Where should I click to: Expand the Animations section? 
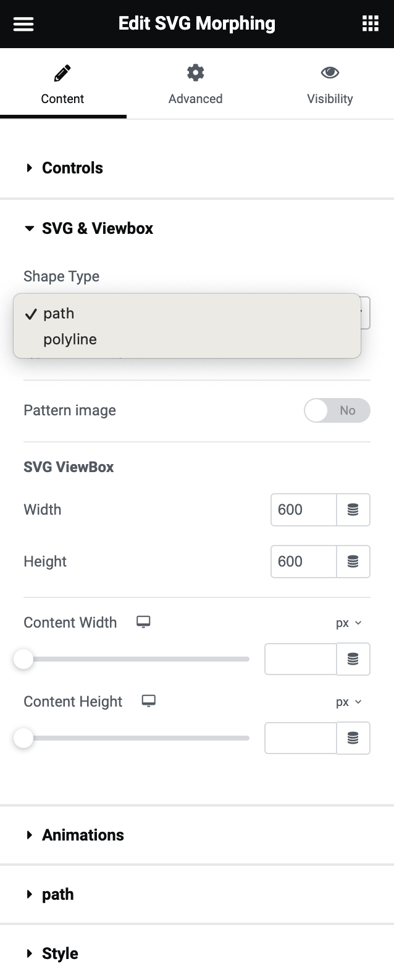coord(82,835)
